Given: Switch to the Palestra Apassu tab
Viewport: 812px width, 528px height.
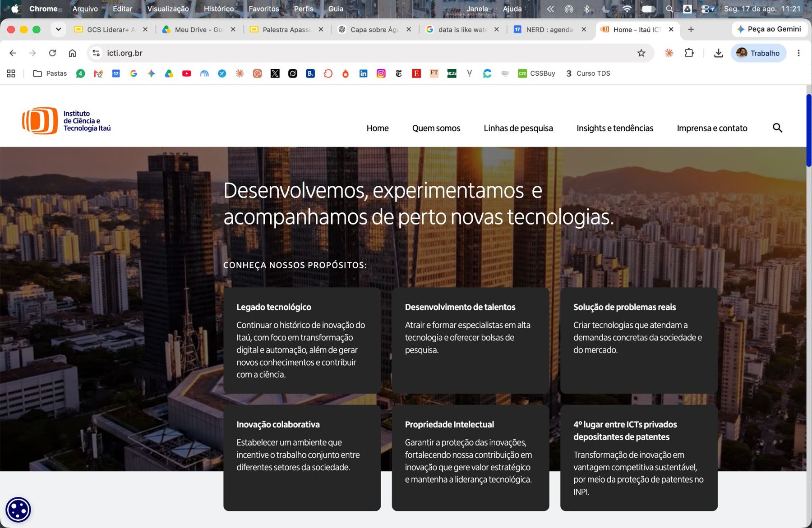Looking at the screenshot, I should [x=286, y=29].
